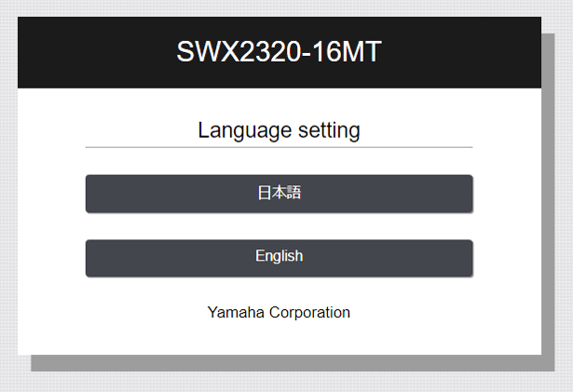Click the button directly below Language setting
Image resolution: width=573 pixels, height=392 pixels.
pyautogui.click(x=279, y=194)
